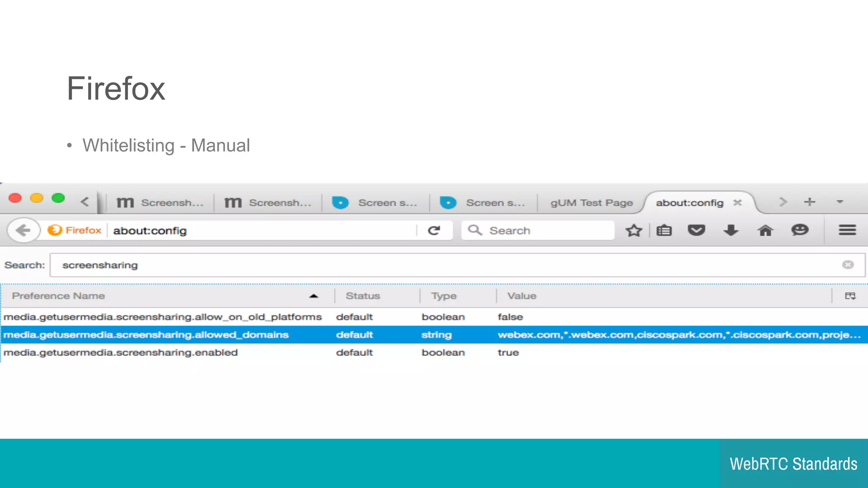868x488 pixels.
Task: Select the screensharing.enabled preference row
Action: (x=434, y=352)
